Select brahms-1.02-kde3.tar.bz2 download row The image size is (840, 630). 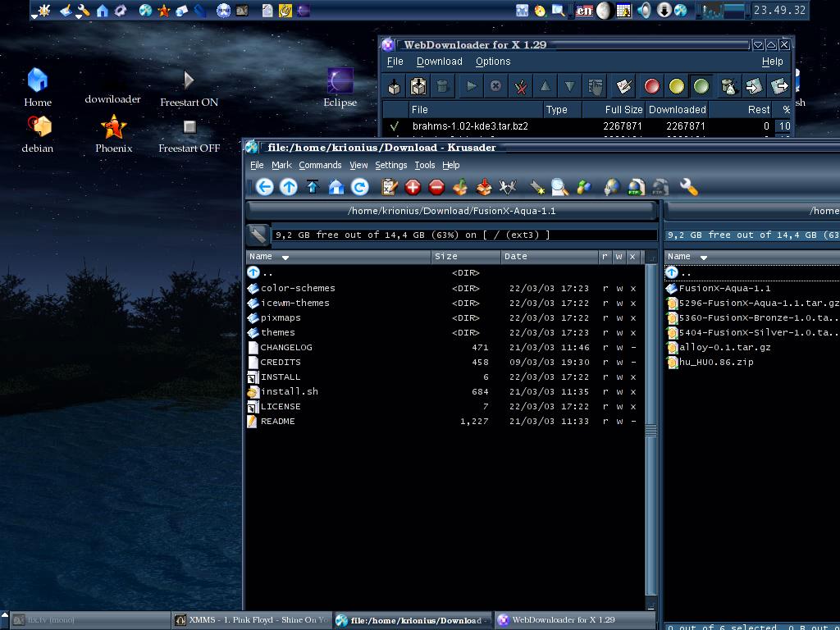[x=587, y=126]
